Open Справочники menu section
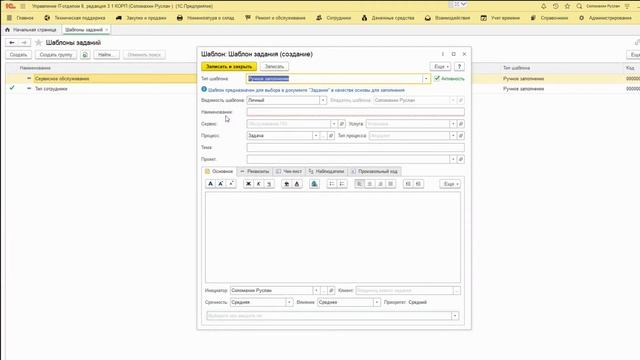Viewport: 640px width, 360px height. coord(549,18)
